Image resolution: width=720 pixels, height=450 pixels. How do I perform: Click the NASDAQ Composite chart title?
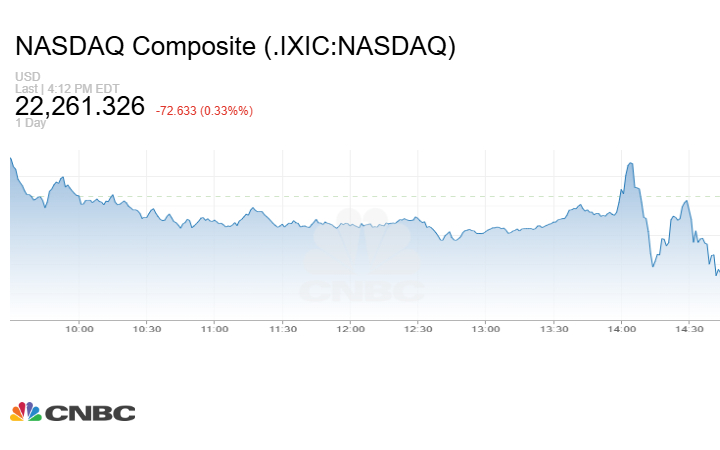pyautogui.click(x=235, y=46)
